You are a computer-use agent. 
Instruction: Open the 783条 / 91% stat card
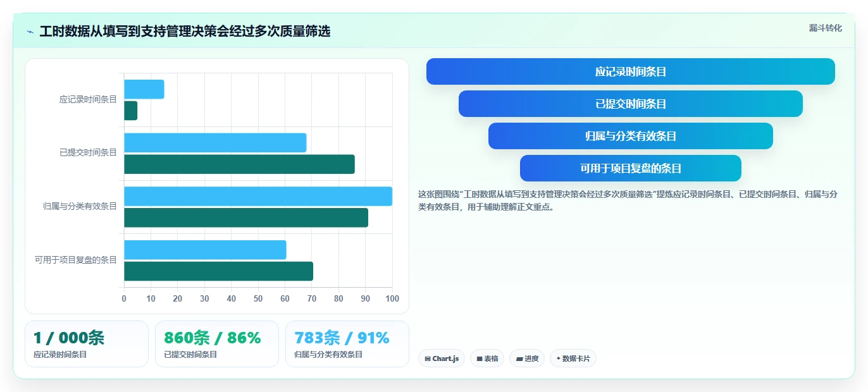347,344
